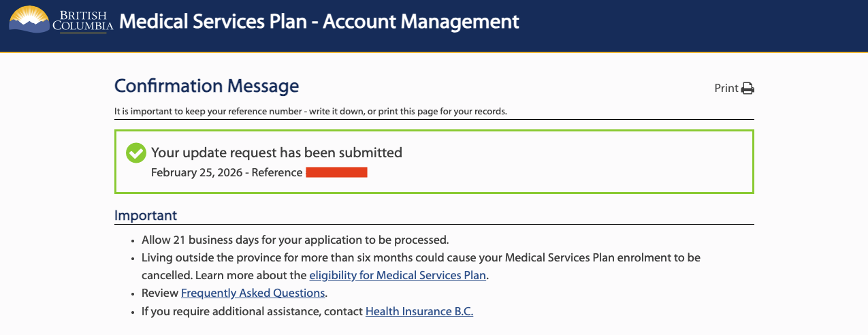Image resolution: width=868 pixels, height=335 pixels.
Task: Click the green checkmark icon
Action: point(136,153)
